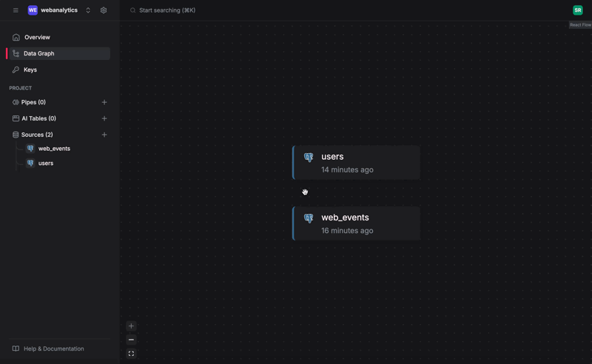
Task: Collapse the Sources (2) section
Action: point(37,135)
